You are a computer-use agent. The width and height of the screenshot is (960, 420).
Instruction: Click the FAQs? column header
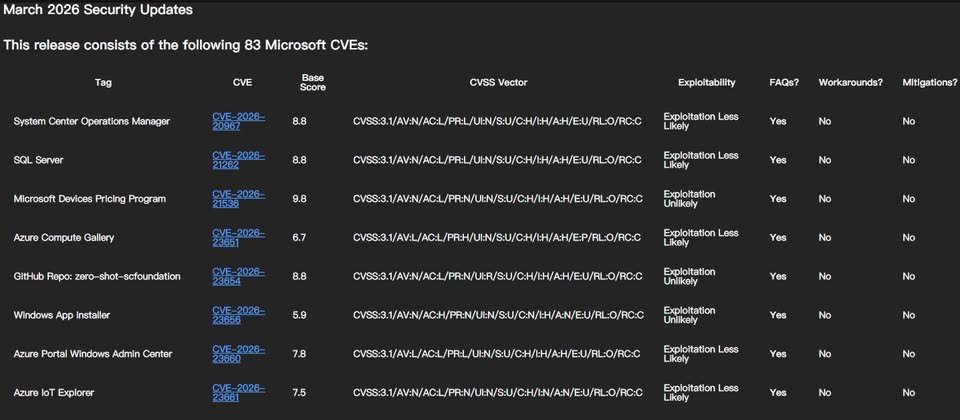(784, 82)
